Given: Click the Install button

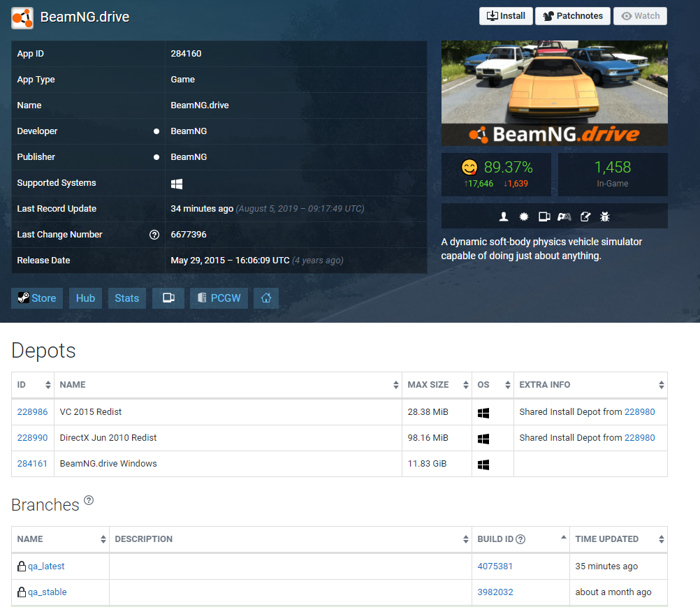Looking at the screenshot, I should tap(506, 16).
